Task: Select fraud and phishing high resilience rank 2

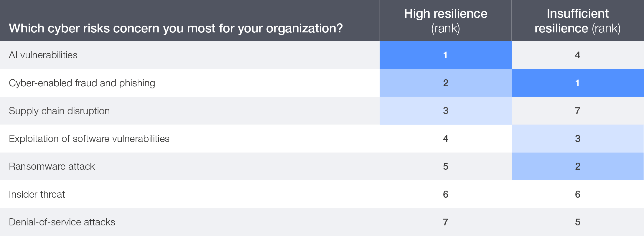Action: point(445,83)
